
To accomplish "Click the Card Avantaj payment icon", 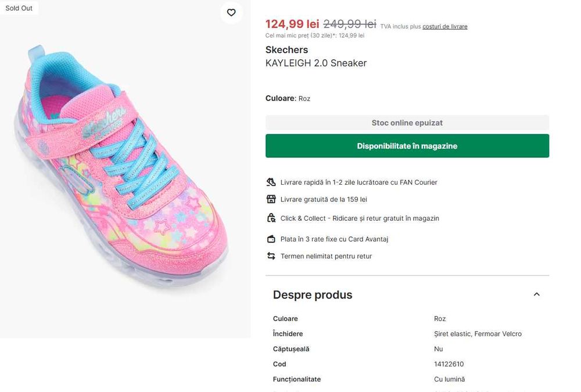I will coord(271,239).
